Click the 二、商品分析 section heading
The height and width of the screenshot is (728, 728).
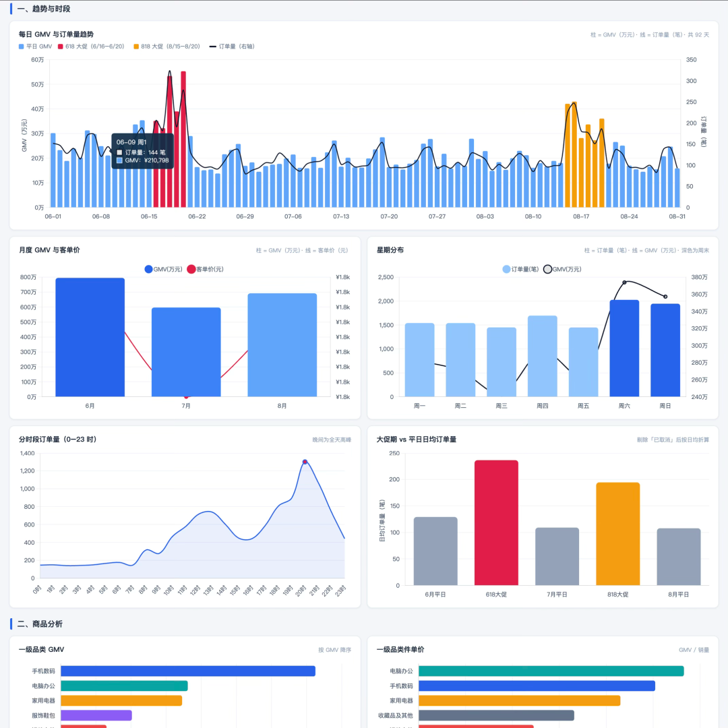pos(40,624)
